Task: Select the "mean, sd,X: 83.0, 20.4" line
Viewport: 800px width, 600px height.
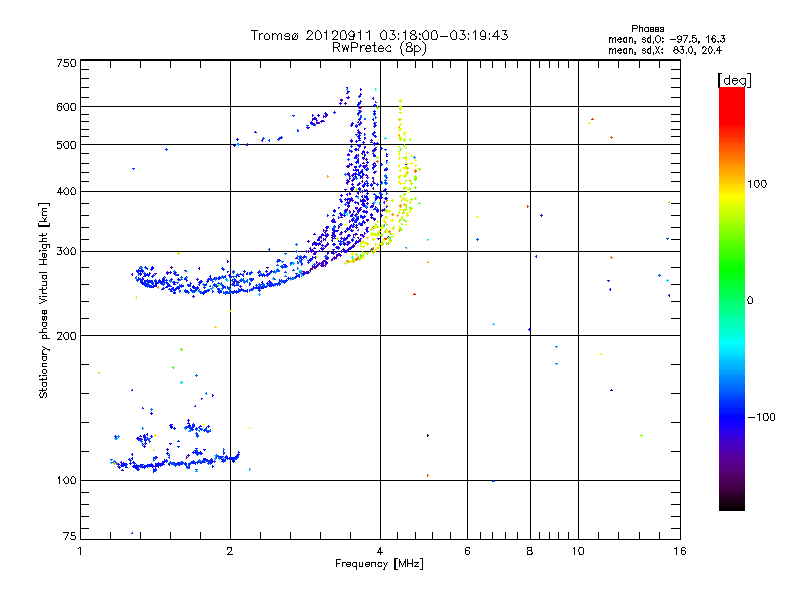Action: [x=665, y=50]
